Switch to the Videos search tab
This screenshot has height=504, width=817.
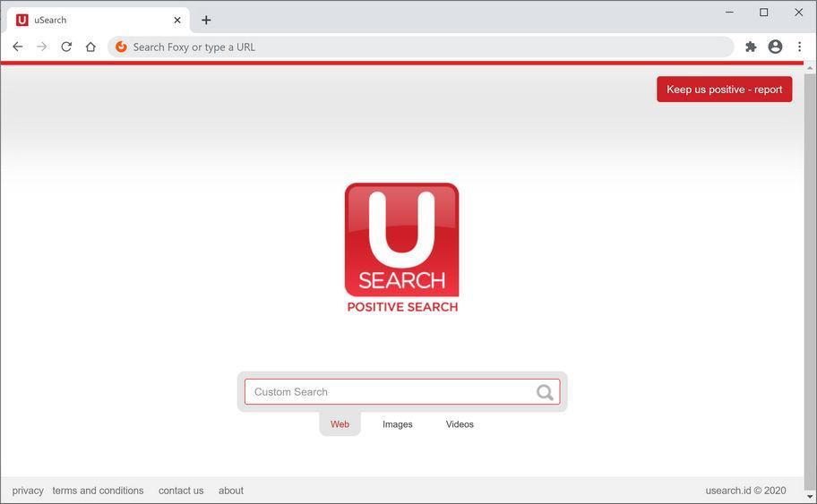tap(460, 424)
